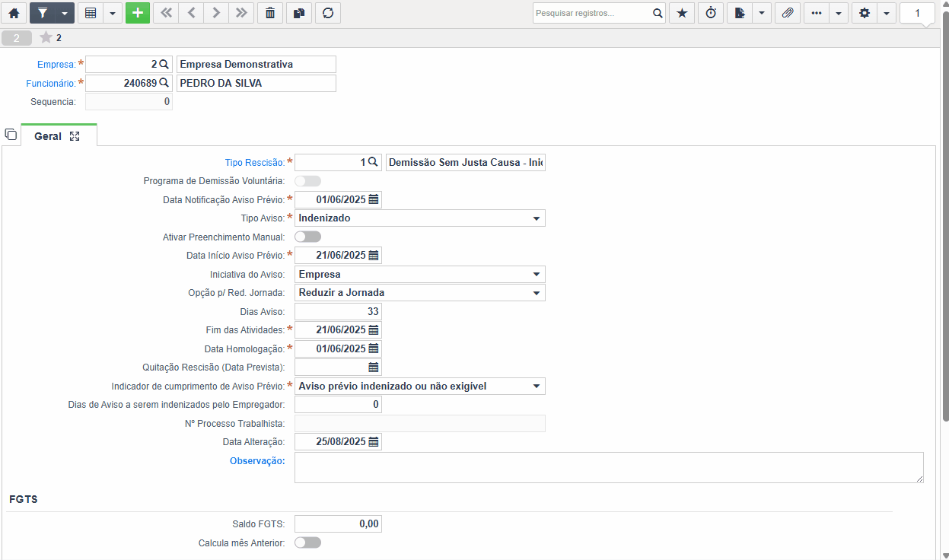Expand the settings gear dropdown arrow

[887, 13]
